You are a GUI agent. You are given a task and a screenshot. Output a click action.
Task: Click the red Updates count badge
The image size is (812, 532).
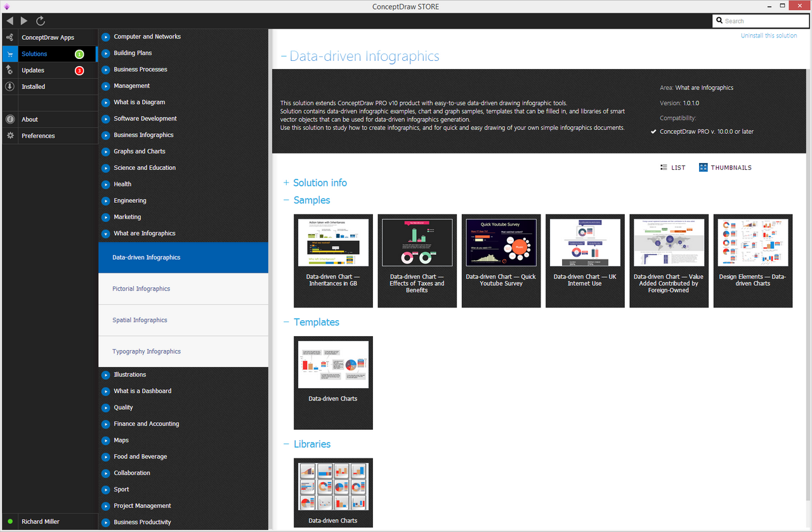point(79,70)
